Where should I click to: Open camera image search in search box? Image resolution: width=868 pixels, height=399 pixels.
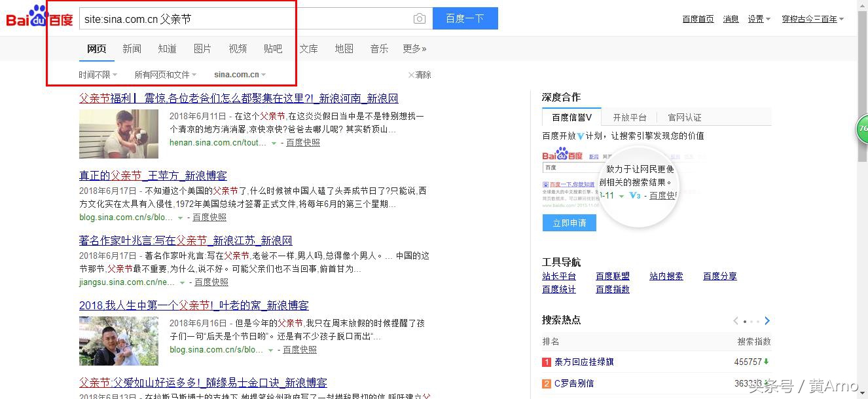click(x=420, y=19)
